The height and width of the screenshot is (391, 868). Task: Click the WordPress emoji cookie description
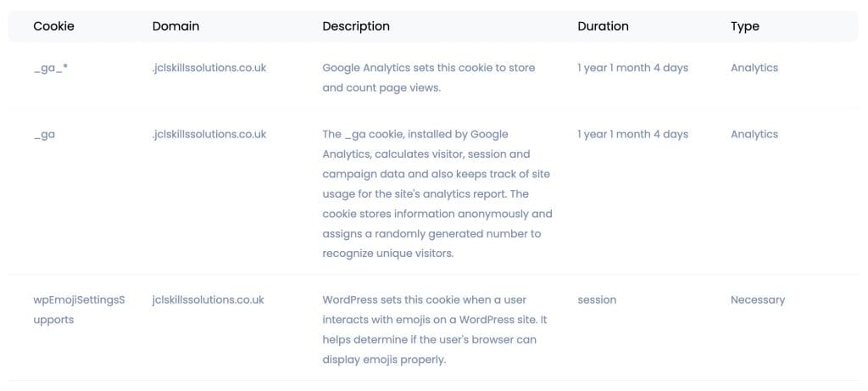435,329
